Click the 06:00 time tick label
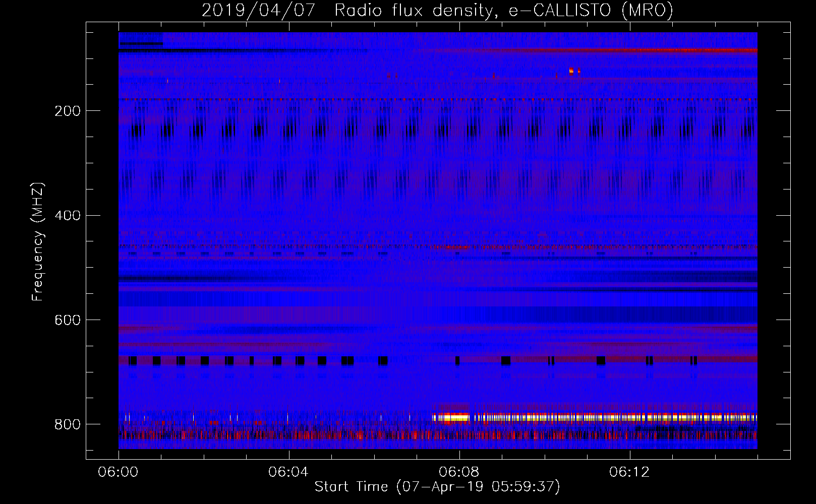The image size is (816, 504). tap(119, 472)
